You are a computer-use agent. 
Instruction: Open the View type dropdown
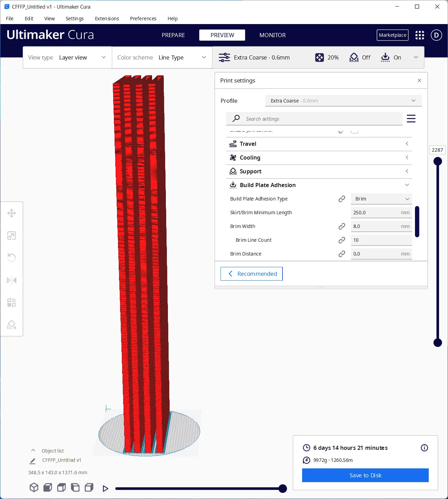coord(67,57)
